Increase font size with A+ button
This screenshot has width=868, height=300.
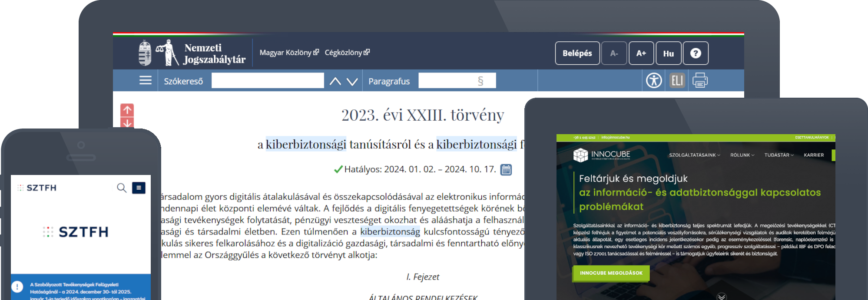[x=641, y=53]
